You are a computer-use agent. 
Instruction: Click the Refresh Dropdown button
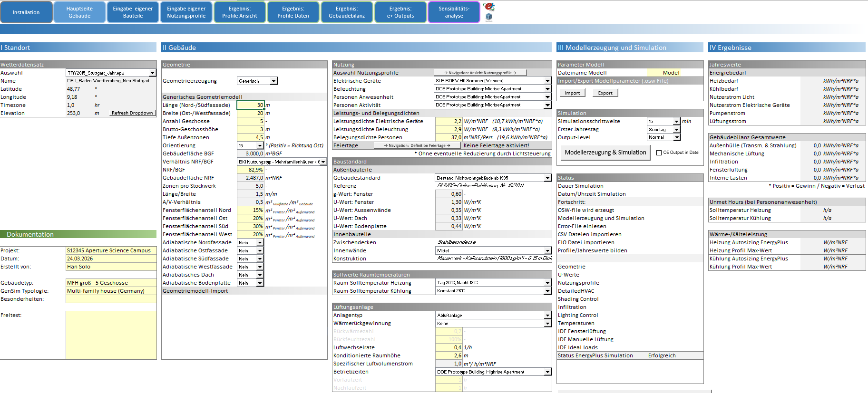[132, 113]
